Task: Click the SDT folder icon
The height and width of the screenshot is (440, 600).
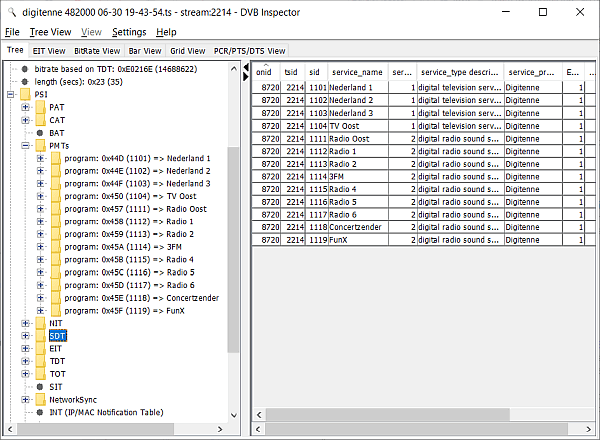Action: coord(41,336)
